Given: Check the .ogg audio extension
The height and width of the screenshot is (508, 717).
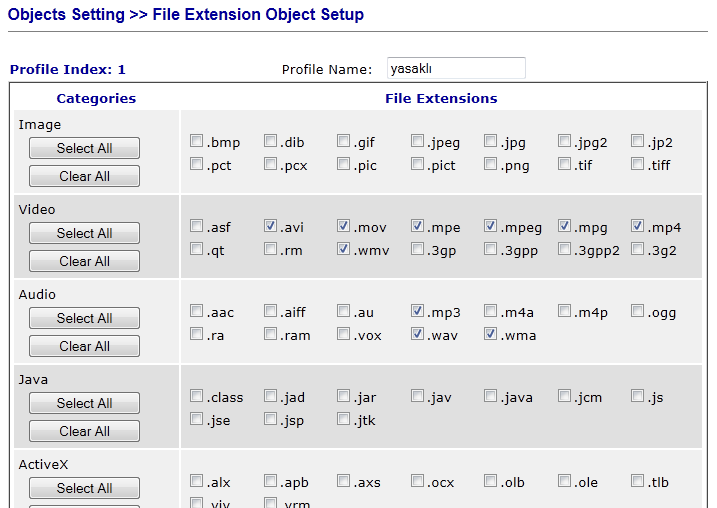Looking at the screenshot, I should (x=638, y=311).
